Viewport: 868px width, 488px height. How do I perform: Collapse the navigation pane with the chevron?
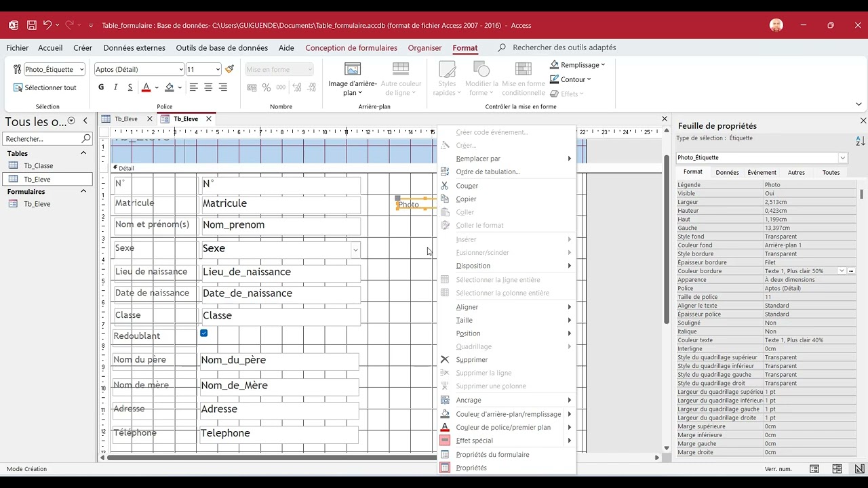[85, 121]
